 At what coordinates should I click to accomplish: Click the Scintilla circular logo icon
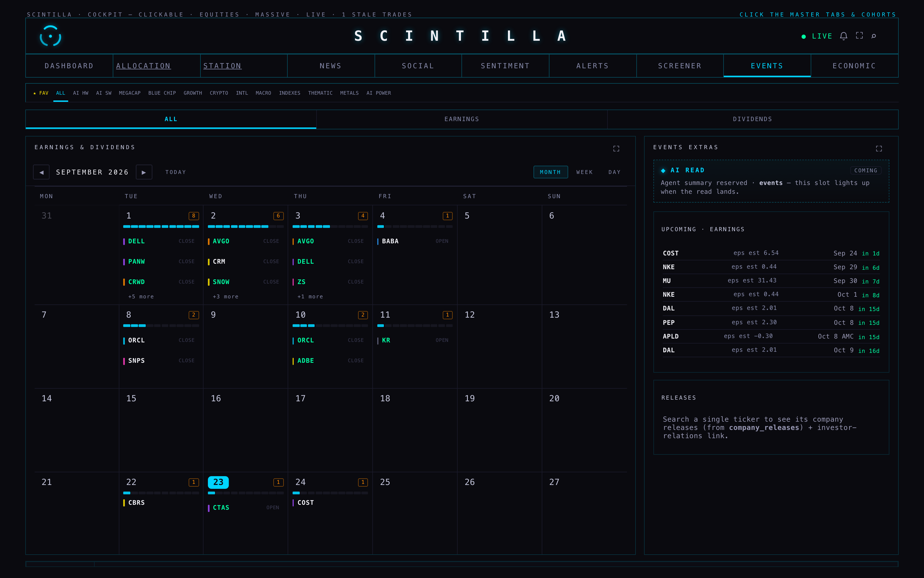point(50,36)
